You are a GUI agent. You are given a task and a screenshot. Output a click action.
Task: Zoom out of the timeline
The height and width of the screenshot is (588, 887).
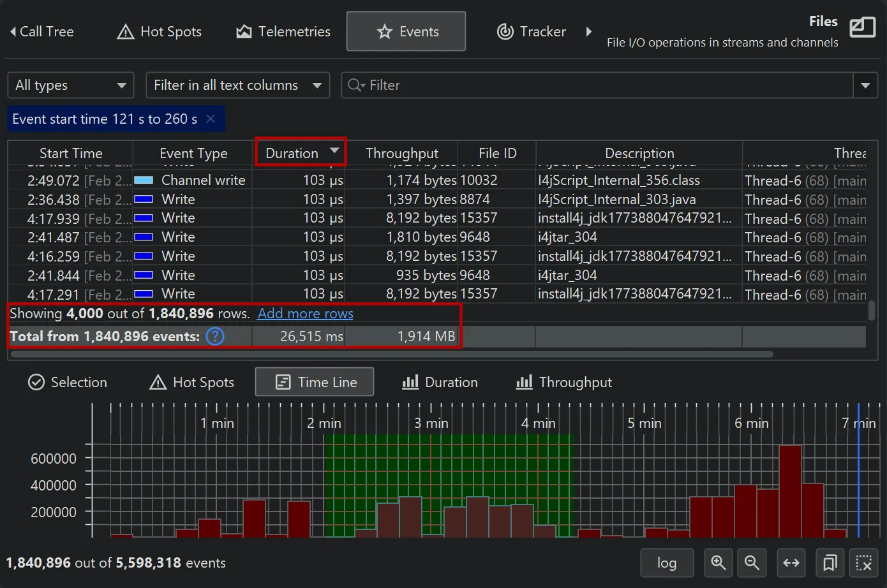(x=752, y=563)
